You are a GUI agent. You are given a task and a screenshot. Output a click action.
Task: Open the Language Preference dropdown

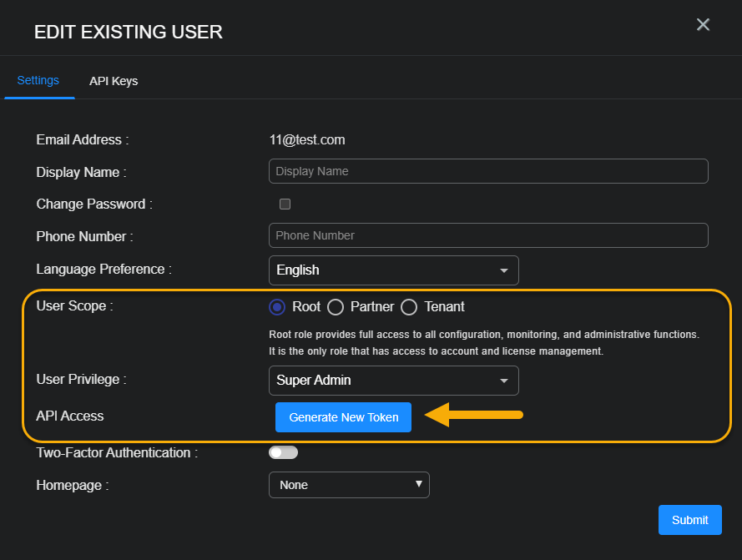click(393, 270)
